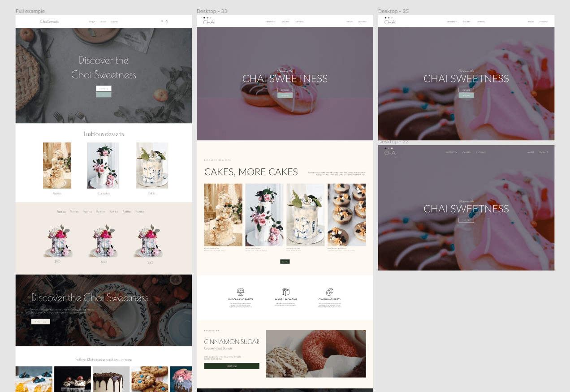
Task: Click the CHAI logo on Desktop - 22
Action: (x=390, y=153)
